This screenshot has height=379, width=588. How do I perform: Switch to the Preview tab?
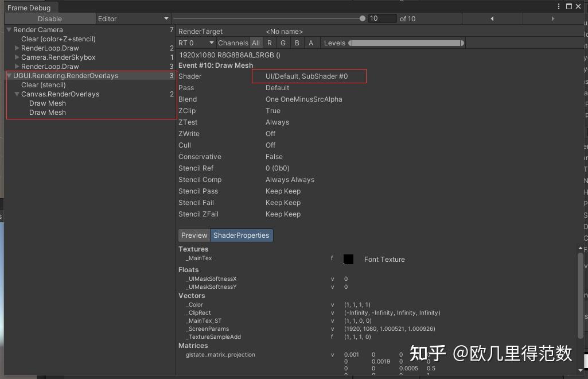click(x=194, y=235)
